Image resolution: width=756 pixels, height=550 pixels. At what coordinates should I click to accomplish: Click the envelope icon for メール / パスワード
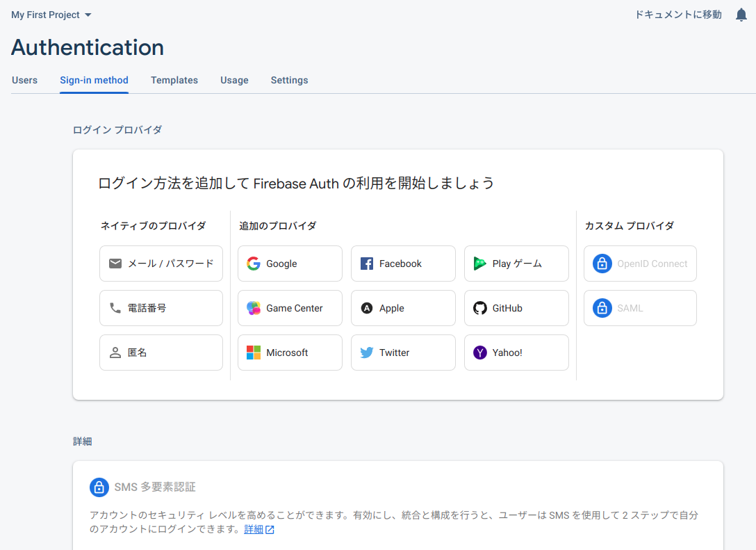tap(115, 264)
